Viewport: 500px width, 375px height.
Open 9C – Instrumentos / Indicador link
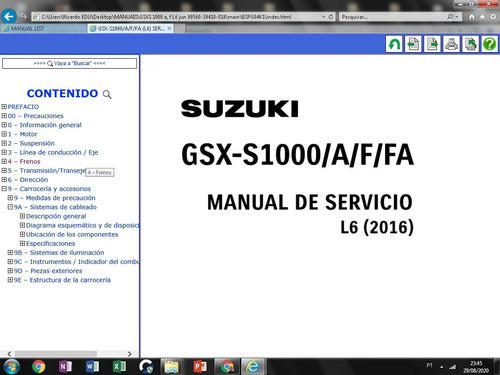click(76, 262)
